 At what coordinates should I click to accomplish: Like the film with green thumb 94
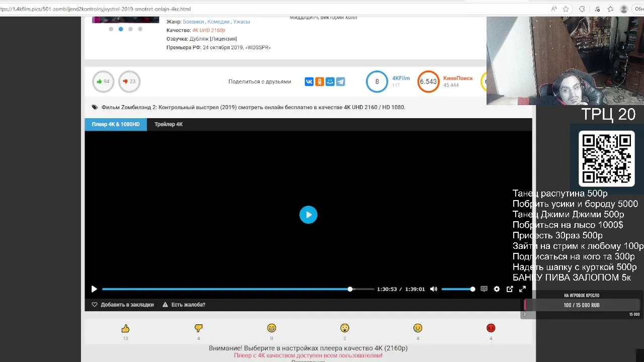coord(103,81)
